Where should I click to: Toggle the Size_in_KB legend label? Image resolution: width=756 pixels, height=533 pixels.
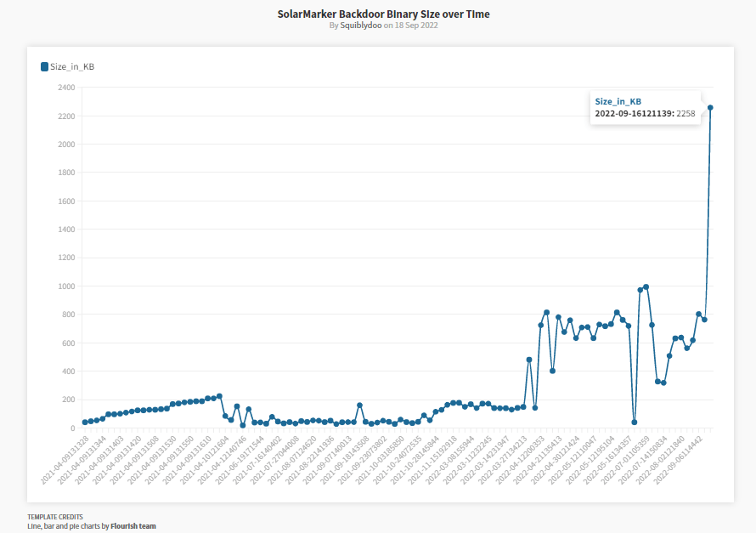point(72,67)
